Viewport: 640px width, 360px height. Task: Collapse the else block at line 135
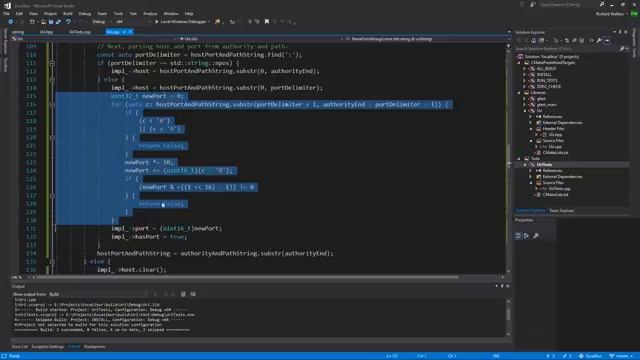click(52, 262)
